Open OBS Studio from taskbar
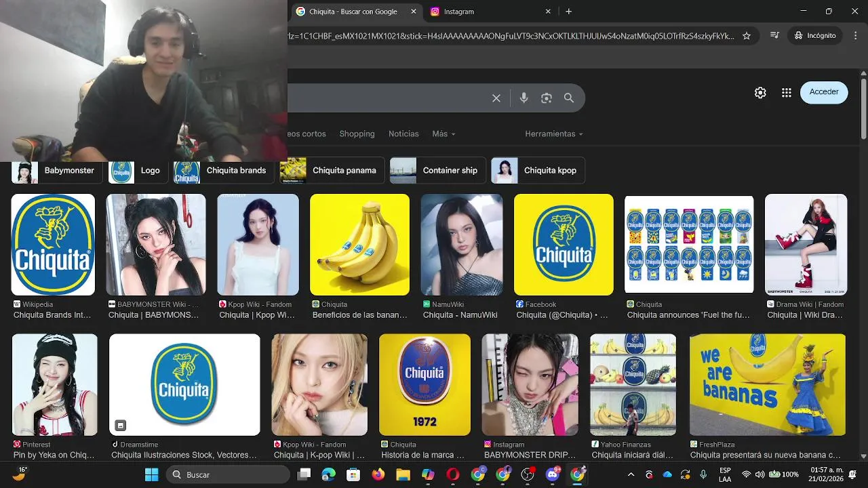This screenshot has height=488, width=868. 528,474
